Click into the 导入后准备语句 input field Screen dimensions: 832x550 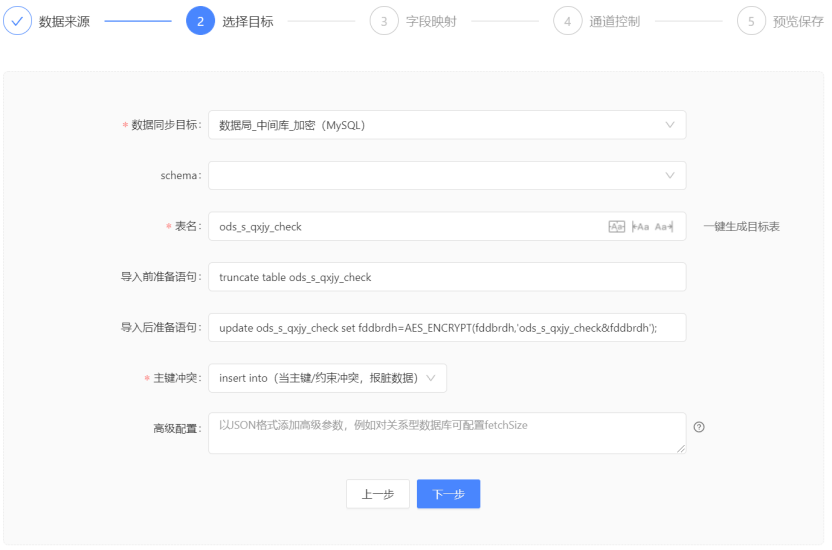[x=447, y=328]
